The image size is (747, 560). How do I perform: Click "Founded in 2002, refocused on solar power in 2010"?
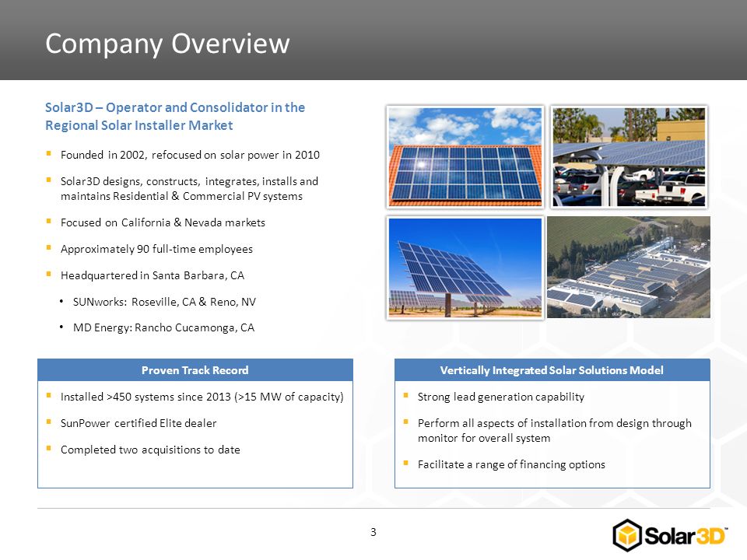pos(190,155)
